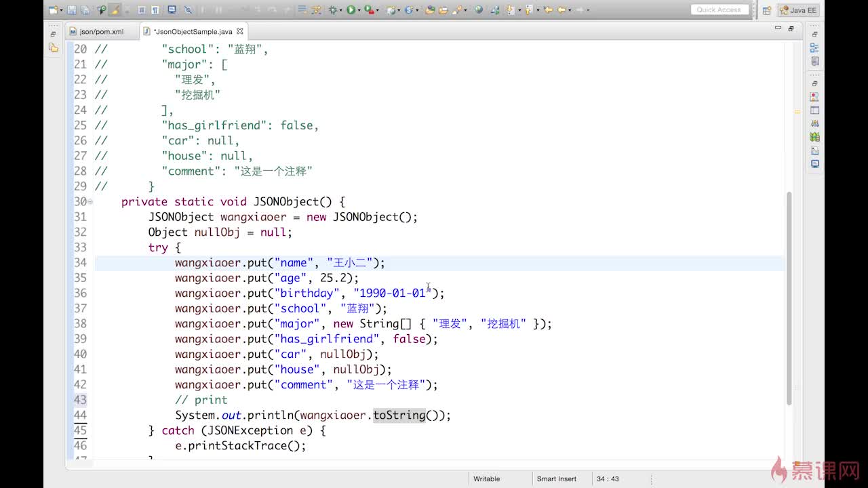Image resolution: width=868 pixels, height=488 pixels.
Task: Click the New file wizard icon
Action: [53, 9]
